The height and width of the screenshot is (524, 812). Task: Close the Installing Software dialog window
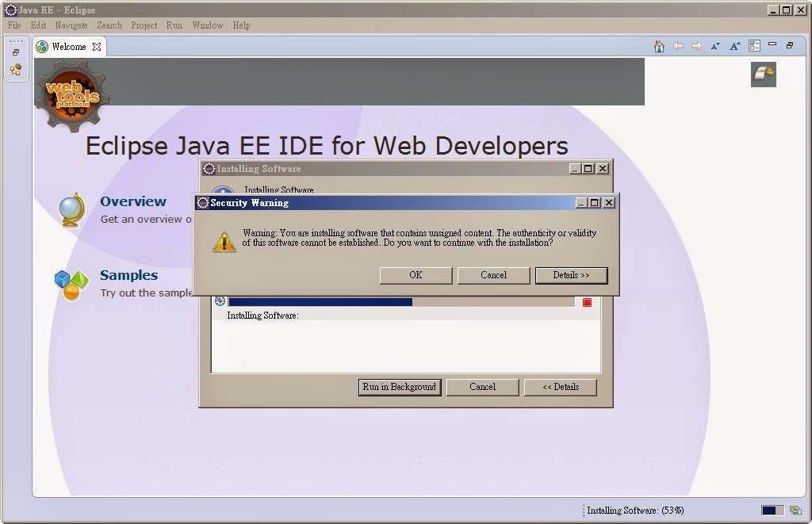tap(603, 169)
